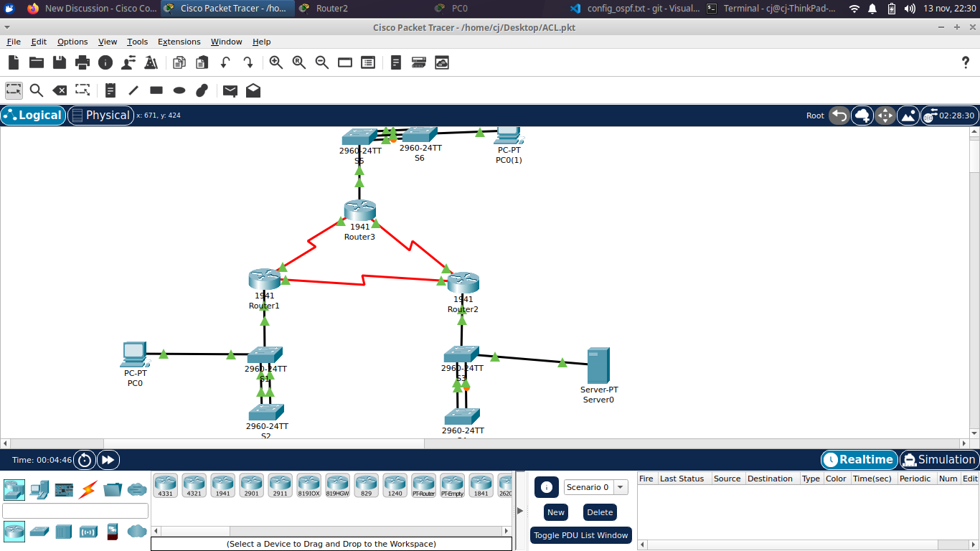Select the Draw Ellipse tool
Screen dimensions: 980x551
pyautogui.click(x=179, y=90)
